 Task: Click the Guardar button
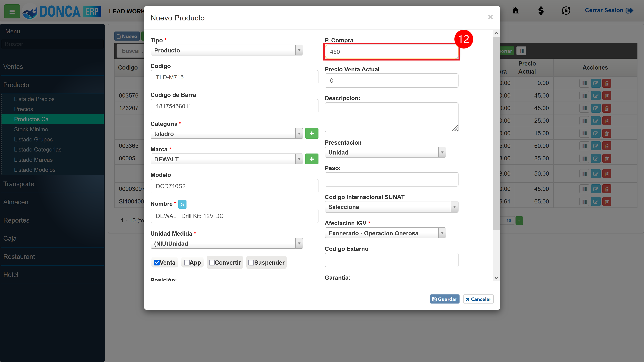[444, 299]
